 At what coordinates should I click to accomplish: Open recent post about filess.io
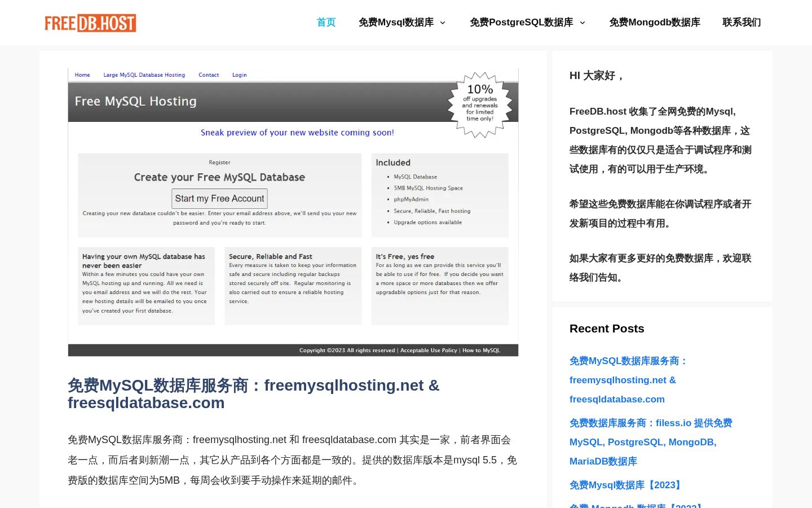651,442
